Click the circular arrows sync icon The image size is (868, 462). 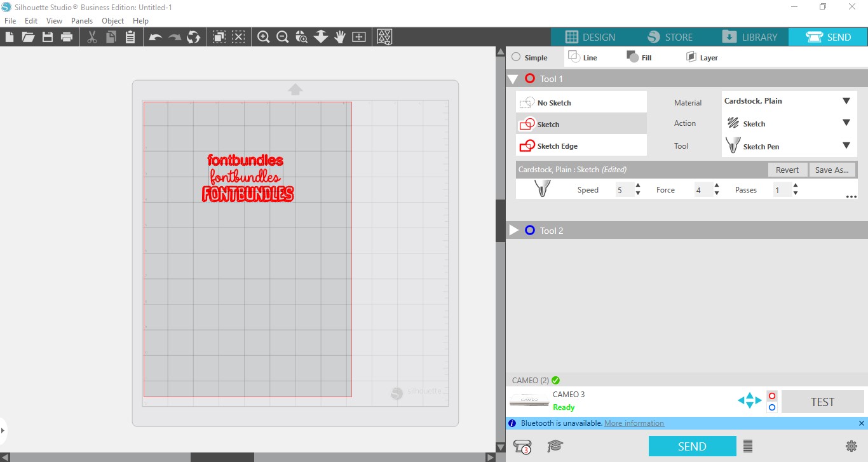click(193, 37)
